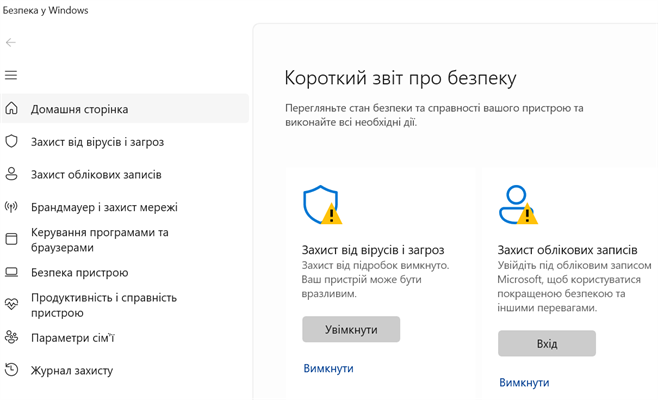
Task: Click the family options people icon
Action: pyautogui.click(x=12, y=337)
